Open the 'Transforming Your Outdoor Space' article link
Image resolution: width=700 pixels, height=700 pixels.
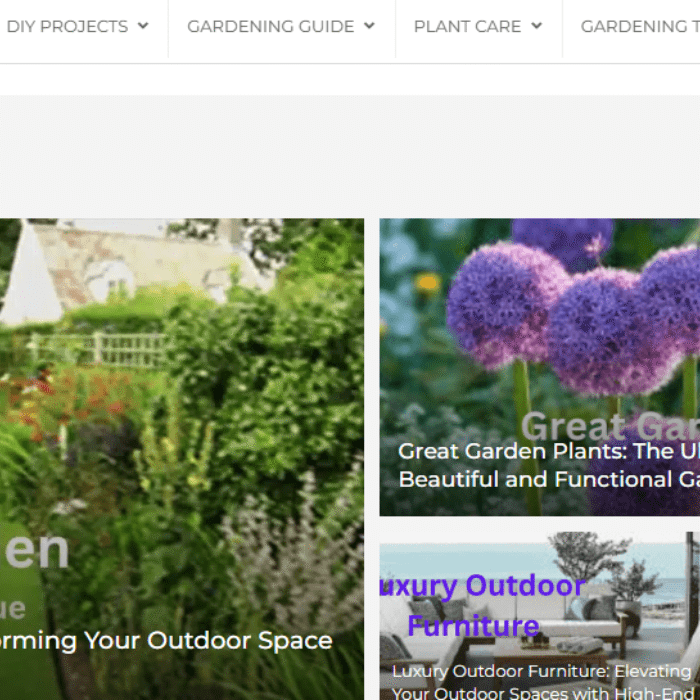(x=166, y=641)
